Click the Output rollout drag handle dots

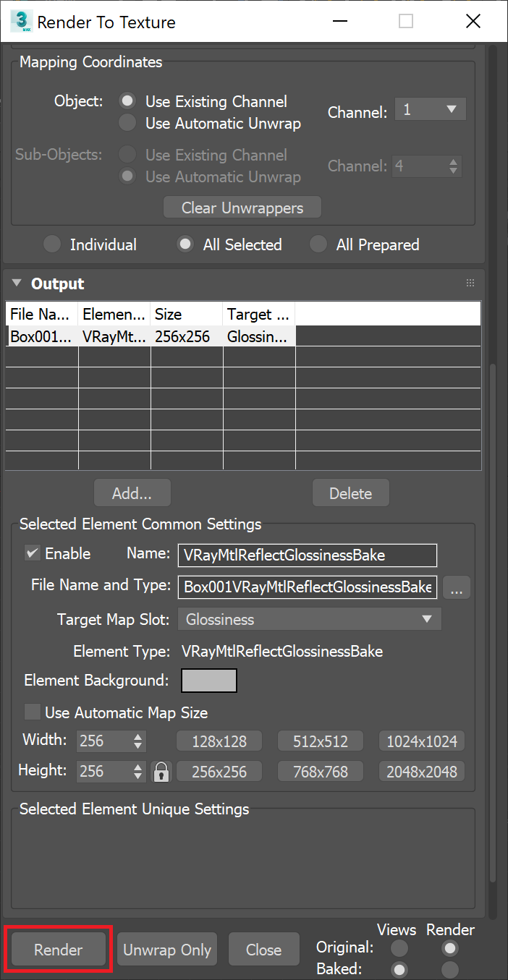point(470,284)
